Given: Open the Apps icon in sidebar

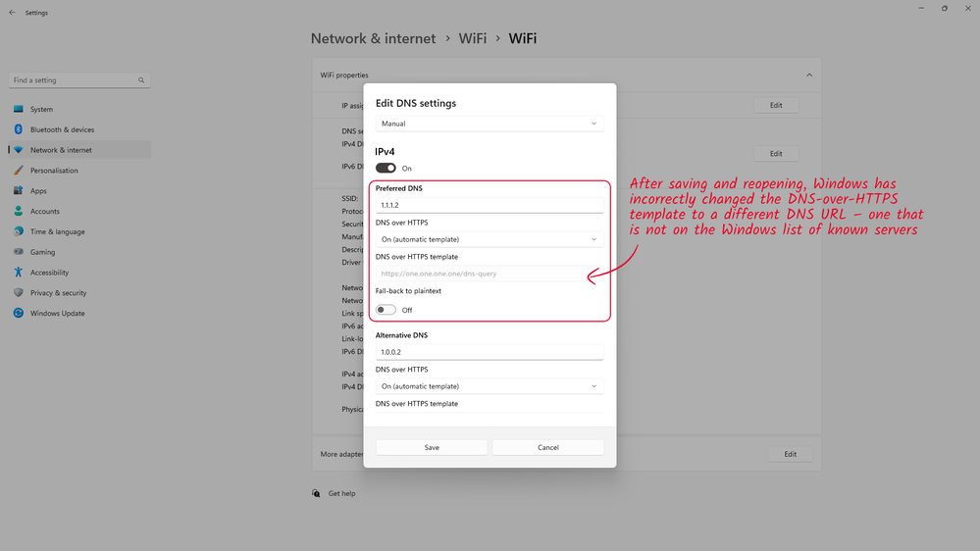Looking at the screenshot, I should click(x=18, y=190).
